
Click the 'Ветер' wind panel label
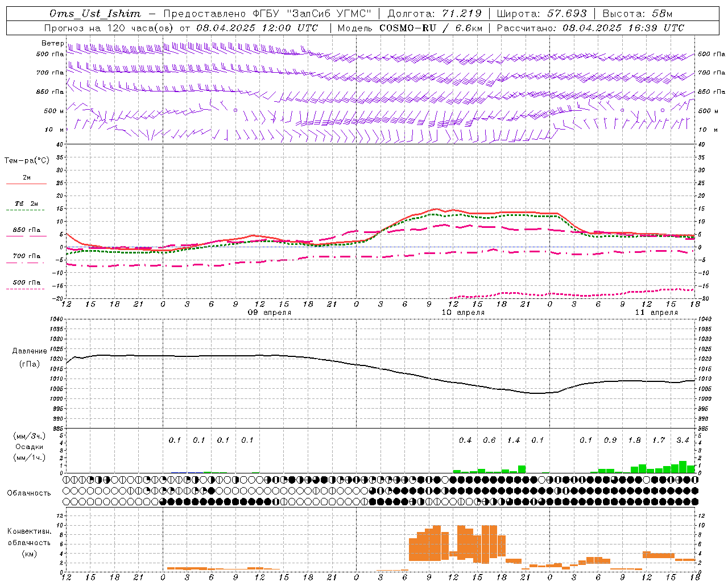pyautogui.click(x=52, y=43)
